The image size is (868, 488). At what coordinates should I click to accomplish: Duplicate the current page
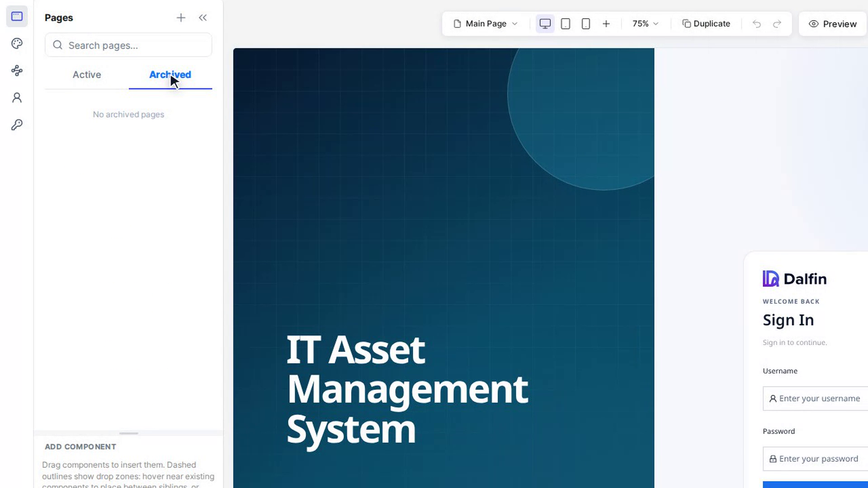[706, 23]
